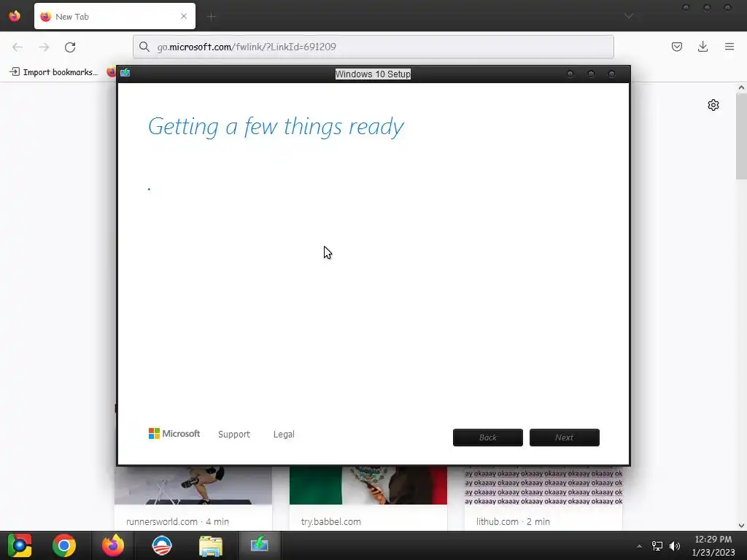
Task: Reload the page in Firefox
Action: [x=70, y=47]
